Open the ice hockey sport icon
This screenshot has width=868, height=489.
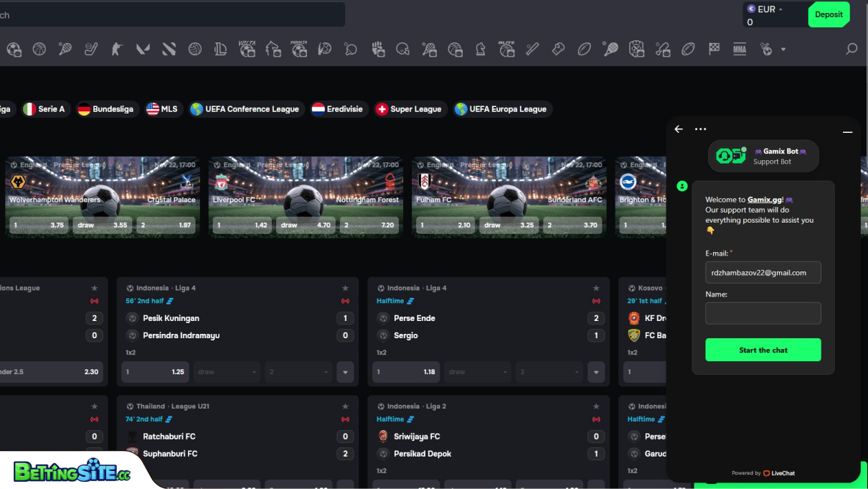91,49
